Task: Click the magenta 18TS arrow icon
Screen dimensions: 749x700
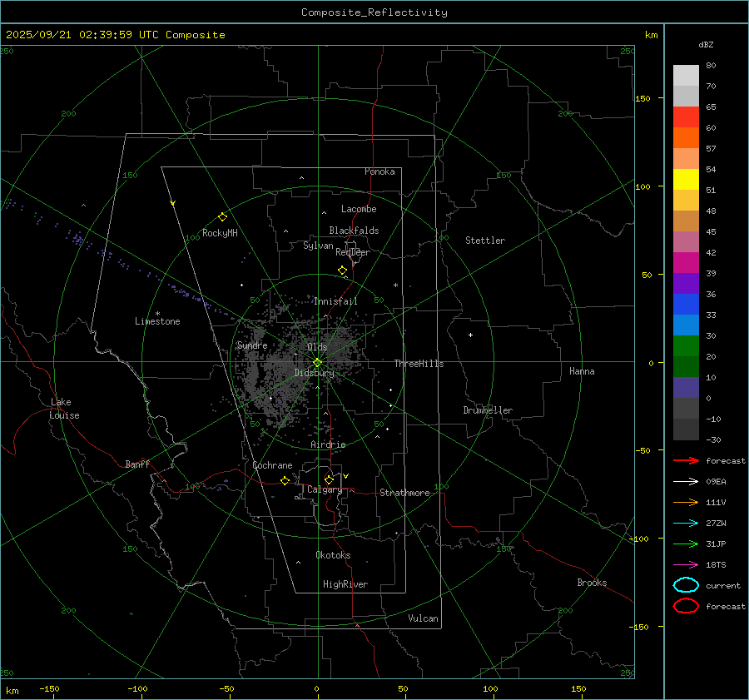Action: pos(685,564)
